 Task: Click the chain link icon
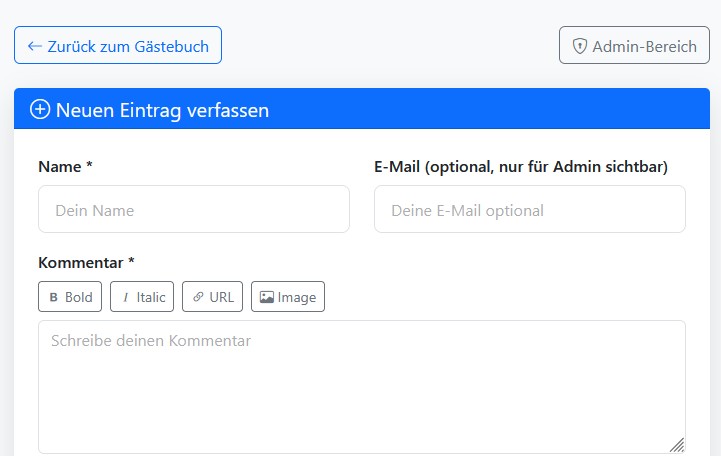pos(198,297)
